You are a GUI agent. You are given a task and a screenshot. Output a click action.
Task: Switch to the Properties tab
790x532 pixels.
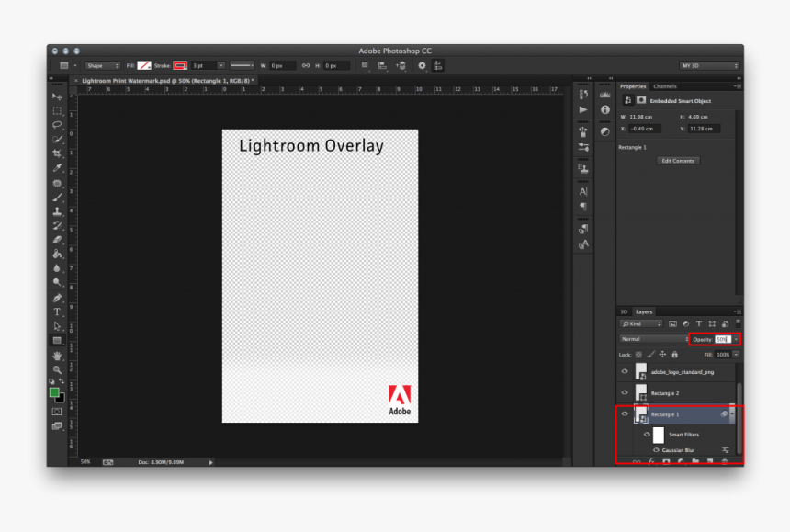[633, 86]
